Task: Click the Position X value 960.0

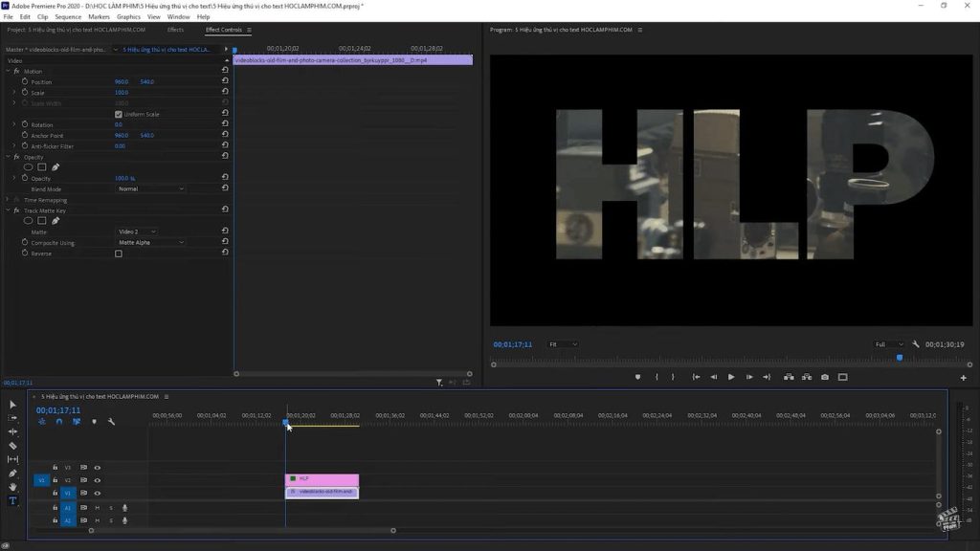Action: 122,81
